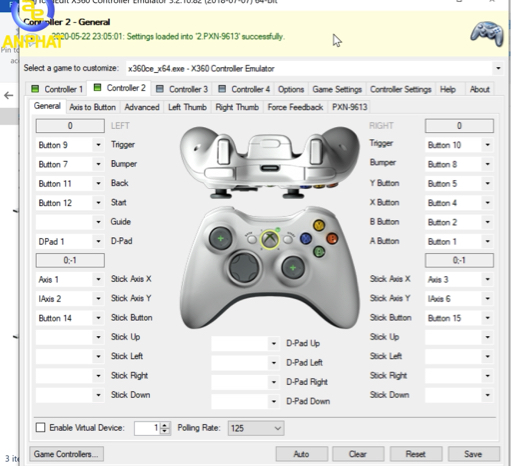Viewport: 511px width, 466px height.
Task: Open the right Stick Axis X dropdown, Axis 3
Action: [x=487, y=279]
